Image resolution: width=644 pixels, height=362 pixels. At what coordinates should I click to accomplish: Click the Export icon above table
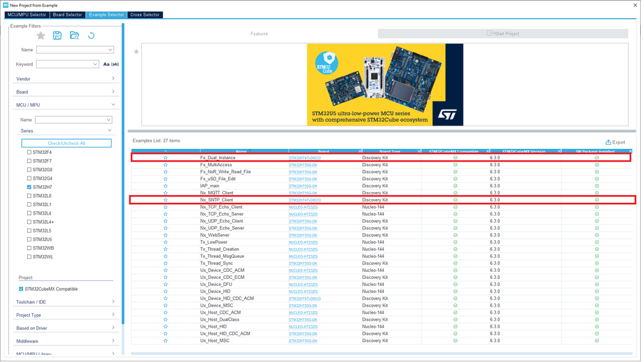[x=609, y=142]
